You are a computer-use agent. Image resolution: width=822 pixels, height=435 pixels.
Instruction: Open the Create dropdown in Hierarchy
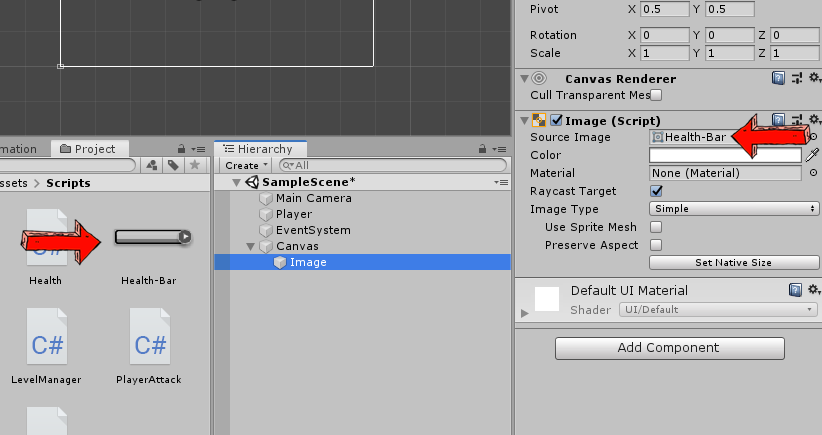[245, 165]
